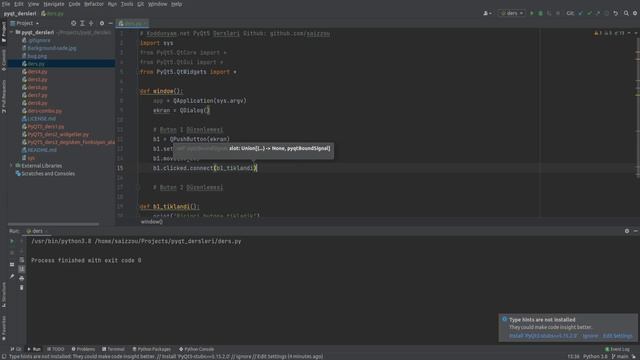Screen dimensions: 640x360
Task: Click the rollback undo arrow icon
Action: 616,13
